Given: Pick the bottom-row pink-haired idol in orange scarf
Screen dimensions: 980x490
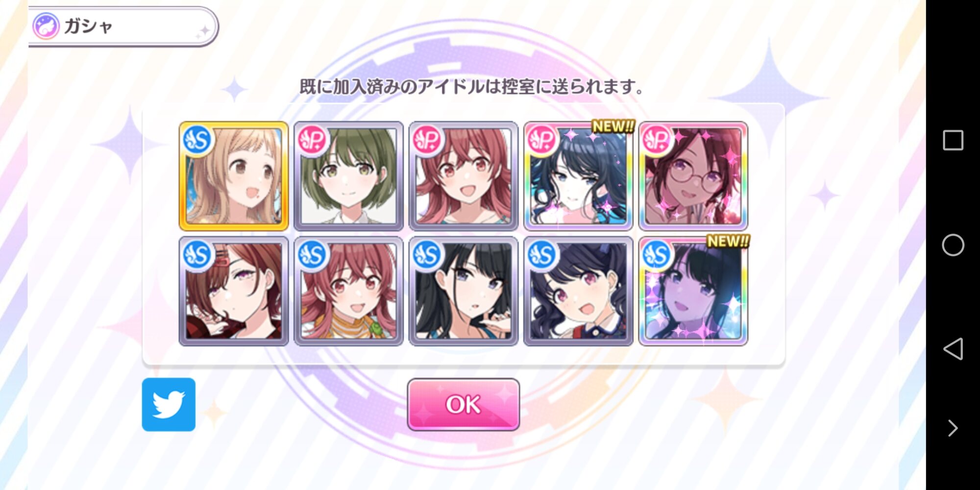Looking at the screenshot, I should point(348,291).
